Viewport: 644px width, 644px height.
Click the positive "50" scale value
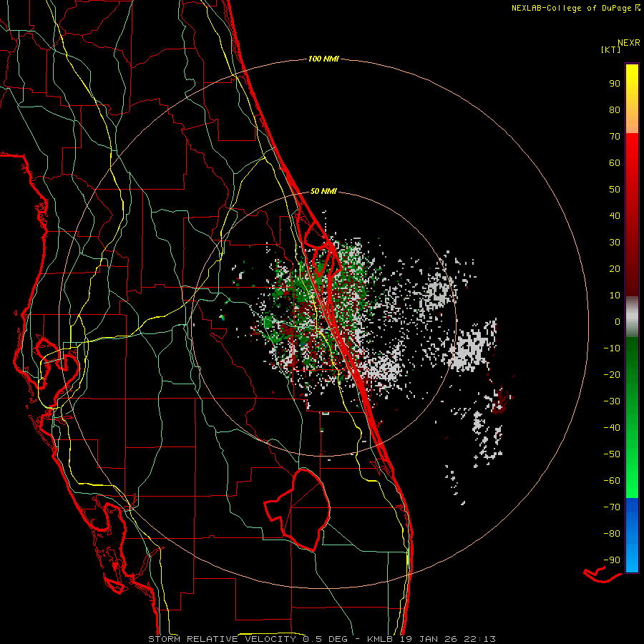tap(615, 190)
